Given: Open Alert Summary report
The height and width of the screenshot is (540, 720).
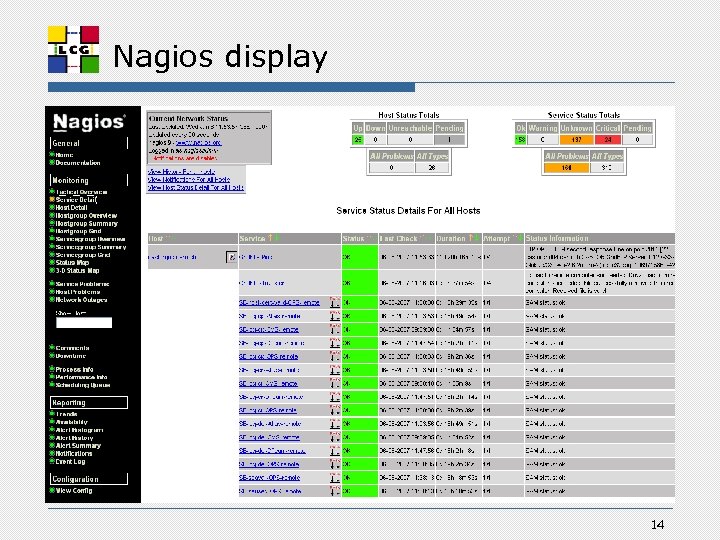Looking at the screenshot, I should [x=78, y=445].
